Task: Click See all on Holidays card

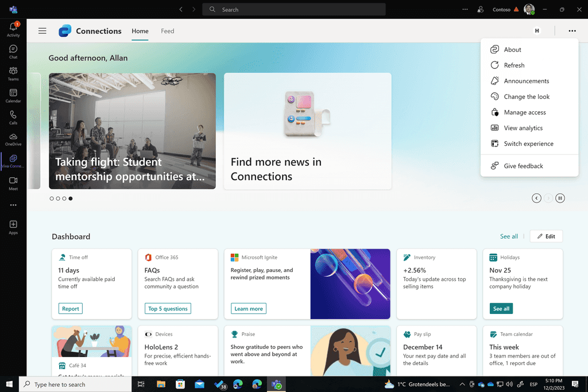Action: point(501,308)
